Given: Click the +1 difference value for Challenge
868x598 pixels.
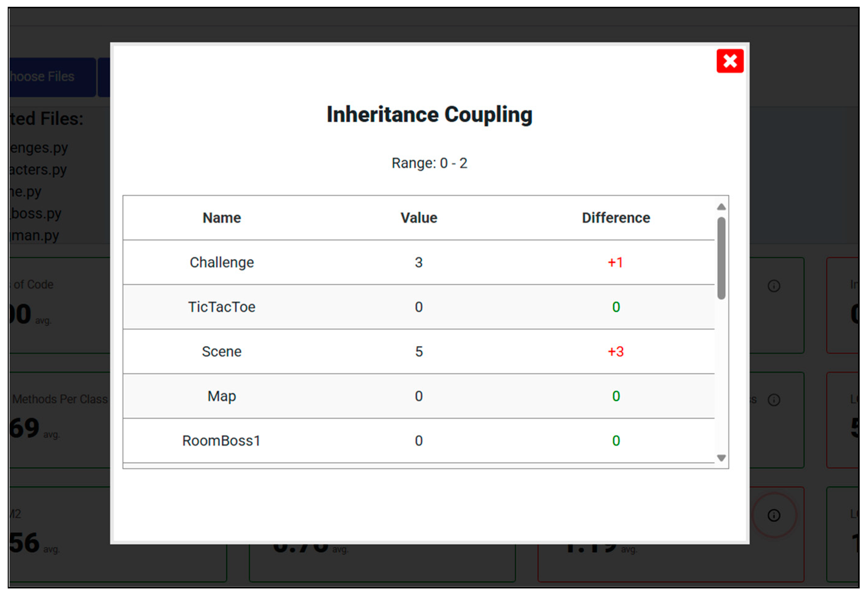Looking at the screenshot, I should click(615, 262).
